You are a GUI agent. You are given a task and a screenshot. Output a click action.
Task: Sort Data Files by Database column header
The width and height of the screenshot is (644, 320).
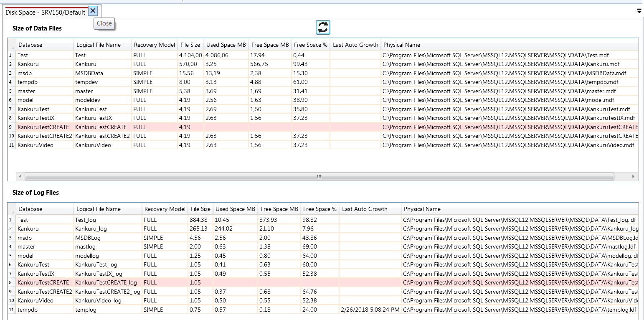click(45, 45)
